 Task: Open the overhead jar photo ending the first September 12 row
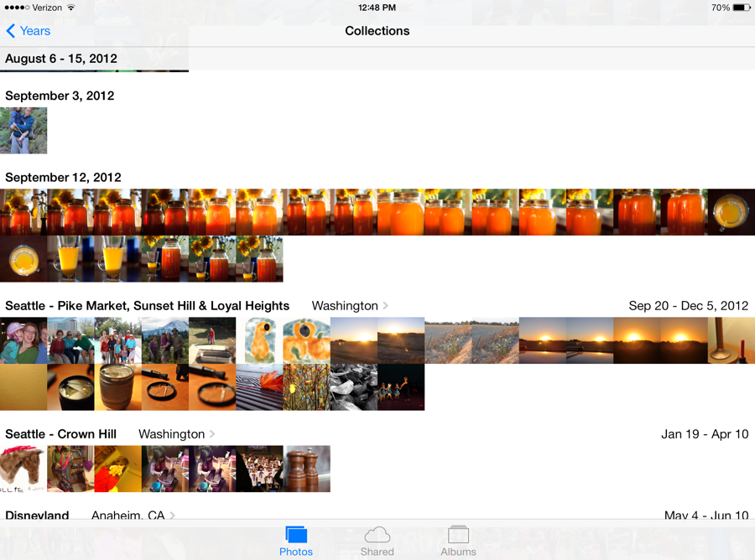[732, 212]
